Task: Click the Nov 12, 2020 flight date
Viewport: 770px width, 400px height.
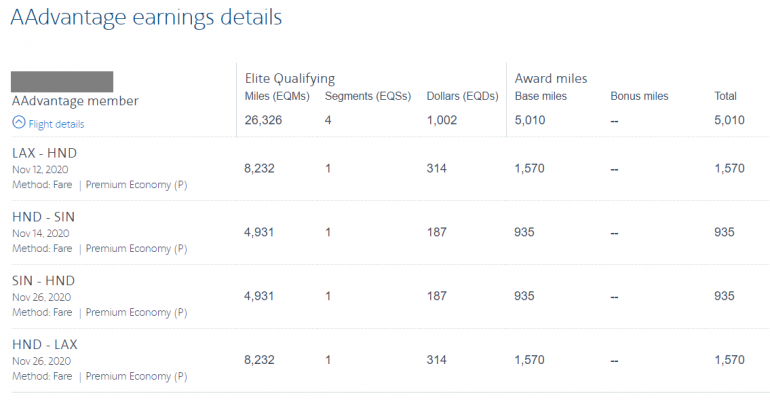Action: [40, 169]
